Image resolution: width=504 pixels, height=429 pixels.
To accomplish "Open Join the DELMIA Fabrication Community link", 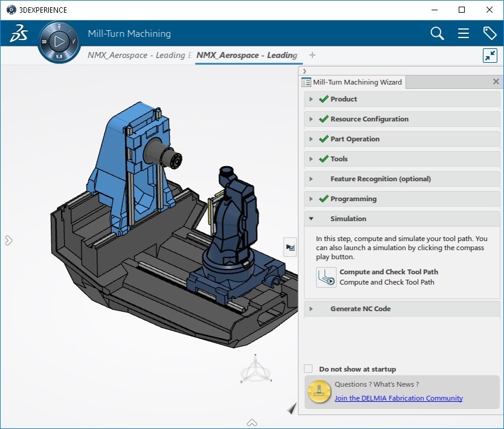I will (x=398, y=398).
